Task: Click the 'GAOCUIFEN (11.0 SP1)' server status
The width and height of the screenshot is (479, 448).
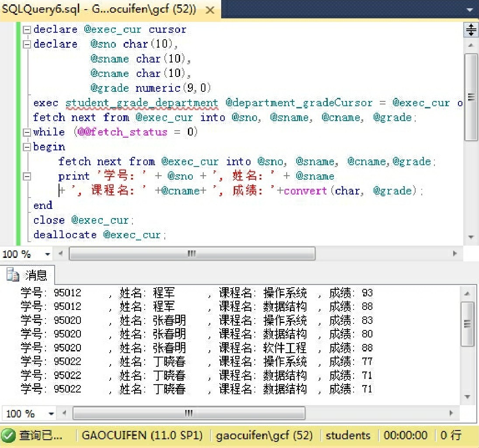Action: pyautogui.click(x=142, y=435)
